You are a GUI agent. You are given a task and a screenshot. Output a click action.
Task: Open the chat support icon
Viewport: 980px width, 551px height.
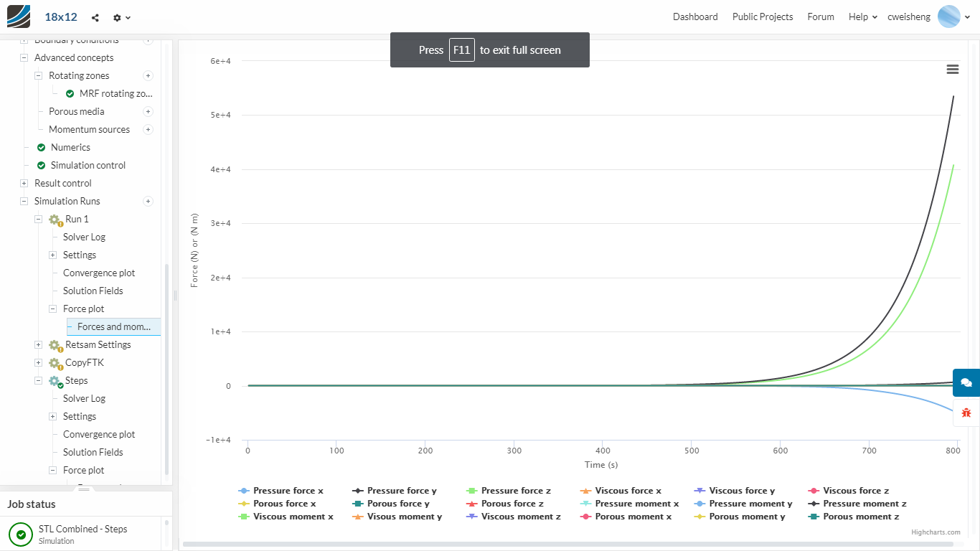[x=966, y=382]
